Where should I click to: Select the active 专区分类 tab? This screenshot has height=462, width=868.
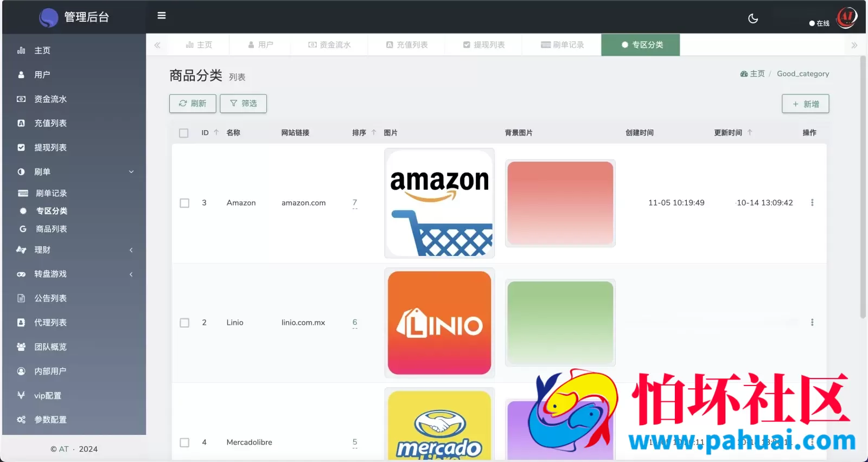(x=641, y=45)
